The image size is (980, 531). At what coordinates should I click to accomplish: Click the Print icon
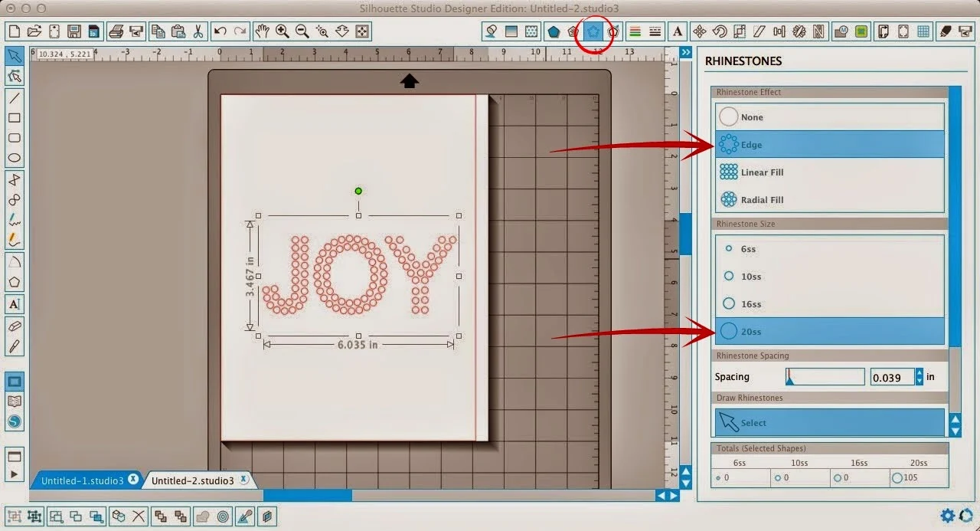116,31
